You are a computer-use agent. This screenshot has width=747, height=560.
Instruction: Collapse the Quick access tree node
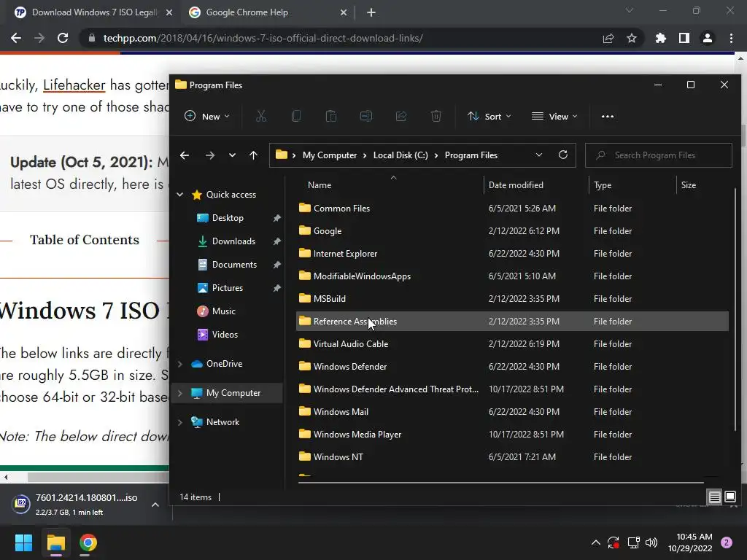pos(180,194)
